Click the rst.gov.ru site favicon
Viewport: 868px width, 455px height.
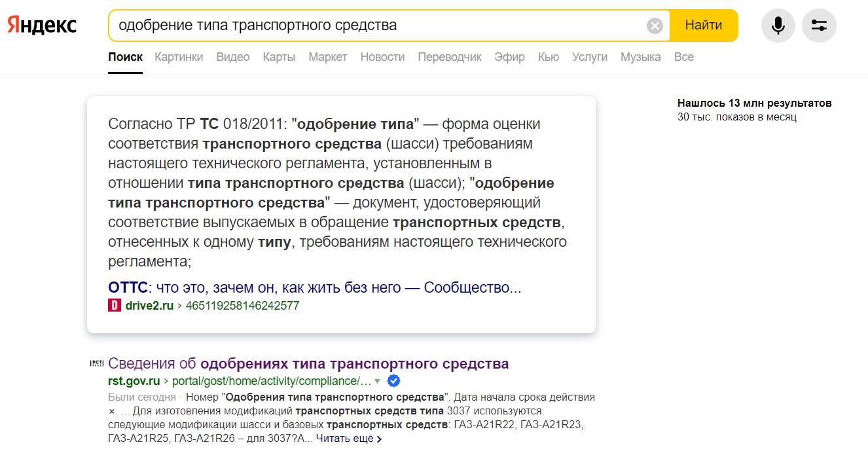[x=96, y=363]
